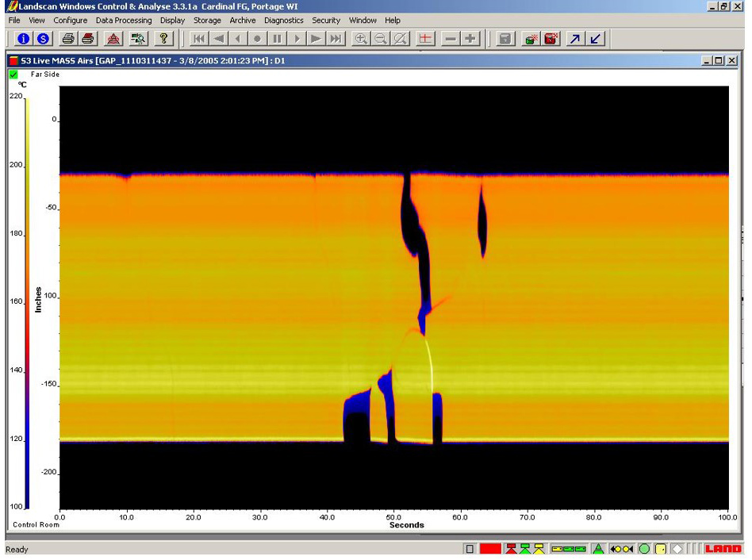Click the scan search/report toolbar icon
Viewport: 752px width, 560px height.
pos(136,37)
